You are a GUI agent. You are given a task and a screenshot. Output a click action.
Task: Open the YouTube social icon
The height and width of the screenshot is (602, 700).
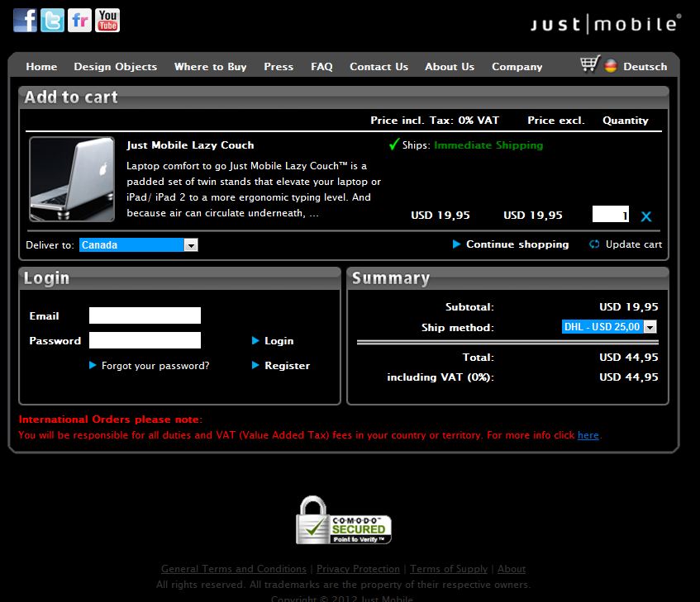(x=107, y=20)
